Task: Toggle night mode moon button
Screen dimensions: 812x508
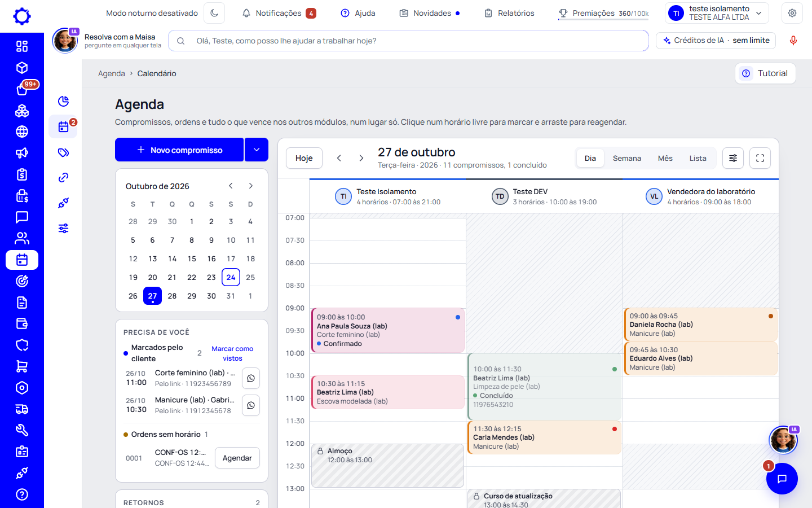Action: coord(214,13)
